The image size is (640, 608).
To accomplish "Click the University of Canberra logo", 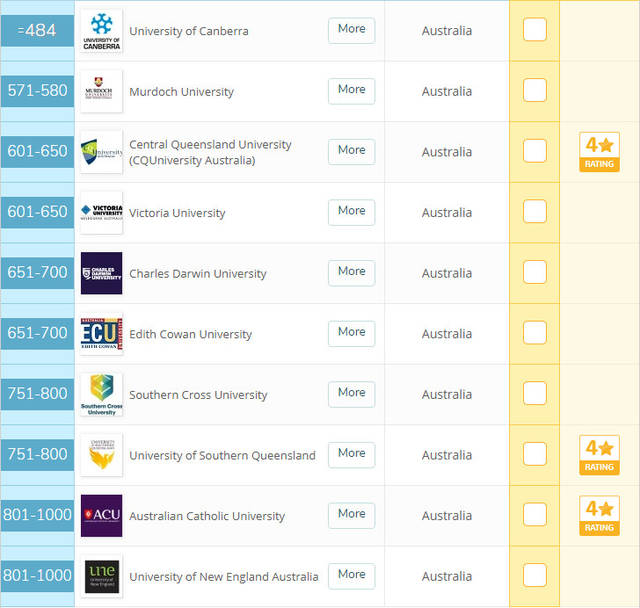I will point(102,31).
